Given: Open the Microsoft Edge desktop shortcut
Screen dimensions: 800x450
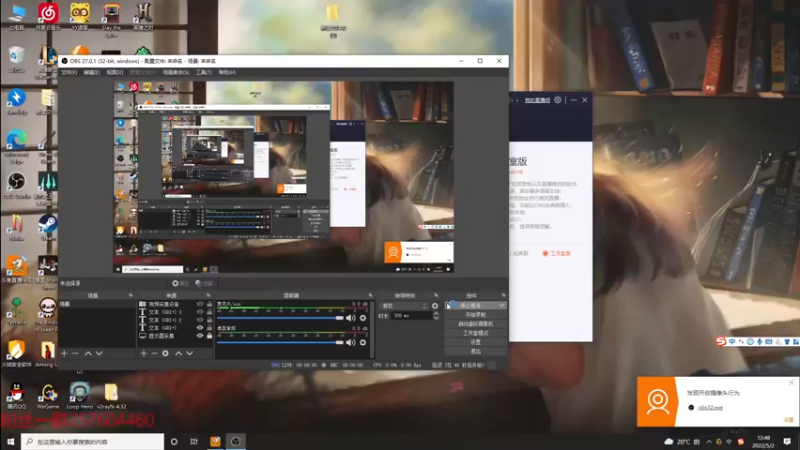Looking at the screenshot, I should pos(16,146).
